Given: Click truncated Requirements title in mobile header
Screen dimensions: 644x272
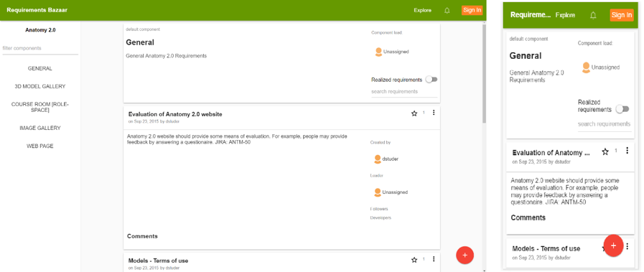Looking at the screenshot, I should click(531, 15).
